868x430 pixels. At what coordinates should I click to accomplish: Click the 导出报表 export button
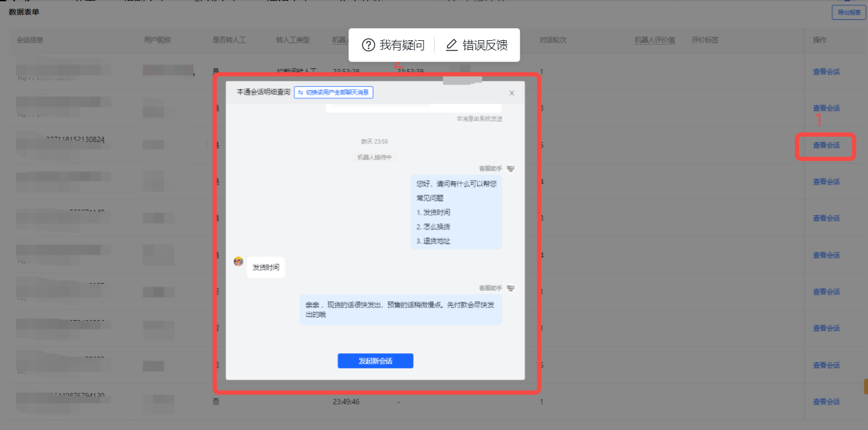tap(849, 13)
